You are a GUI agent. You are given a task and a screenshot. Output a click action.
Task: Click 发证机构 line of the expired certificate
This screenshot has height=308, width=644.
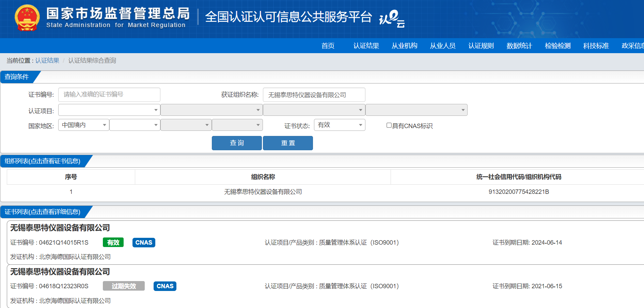click(60, 301)
